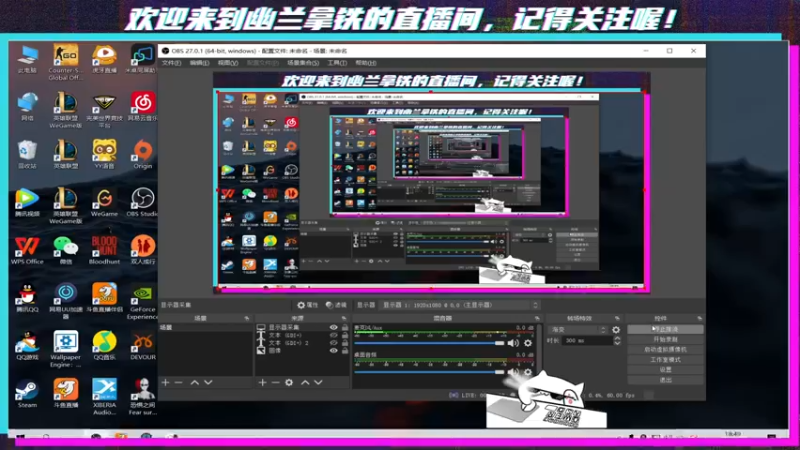800x450 pixels.
Task: Open the 视图(V) menu
Action: point(228,63)
